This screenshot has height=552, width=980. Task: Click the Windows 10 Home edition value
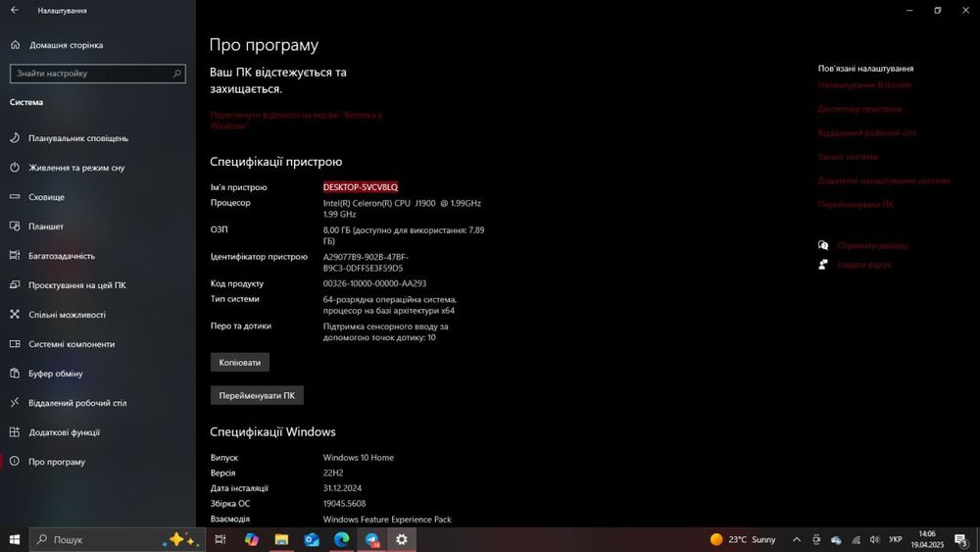tap(358, 457)
